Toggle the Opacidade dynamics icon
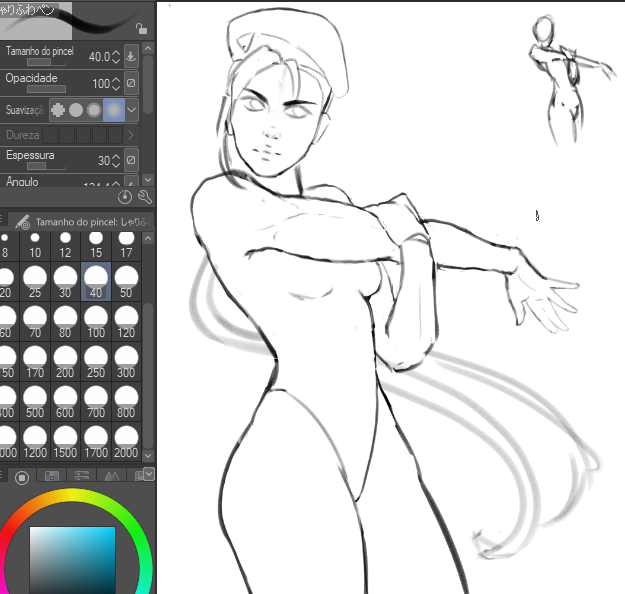Viewport: 625px width, 594px height. pos(131,83)
